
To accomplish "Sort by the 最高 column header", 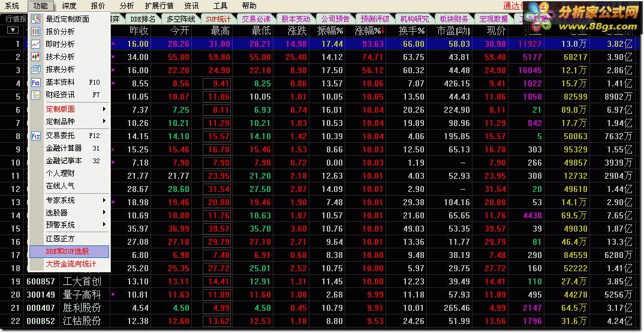I will tap(220, 31).
